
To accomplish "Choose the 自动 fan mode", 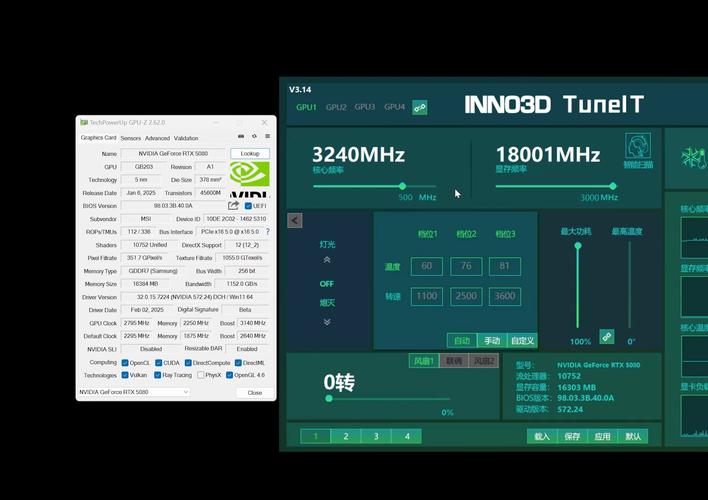I will click(x=462, y=341).
